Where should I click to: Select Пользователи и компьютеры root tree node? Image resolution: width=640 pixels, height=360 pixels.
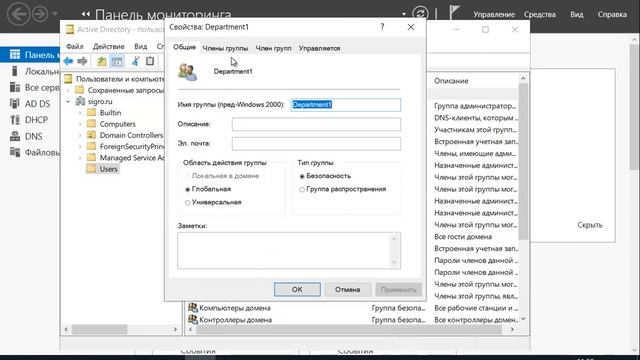(114, 79)
